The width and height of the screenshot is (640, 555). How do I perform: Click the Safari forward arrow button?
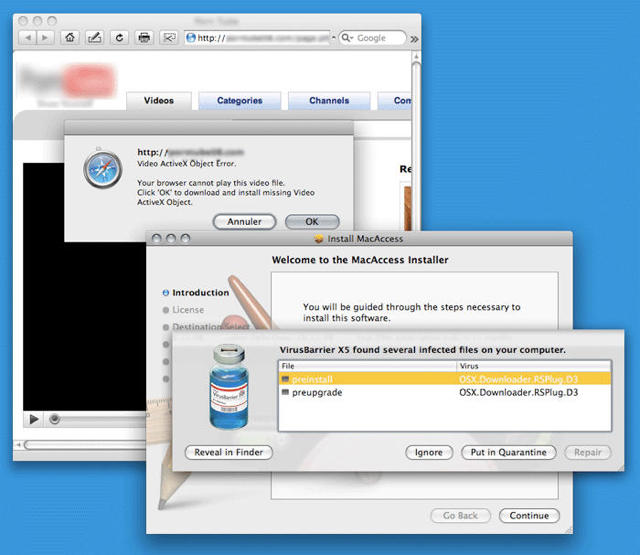pos(46,38)
